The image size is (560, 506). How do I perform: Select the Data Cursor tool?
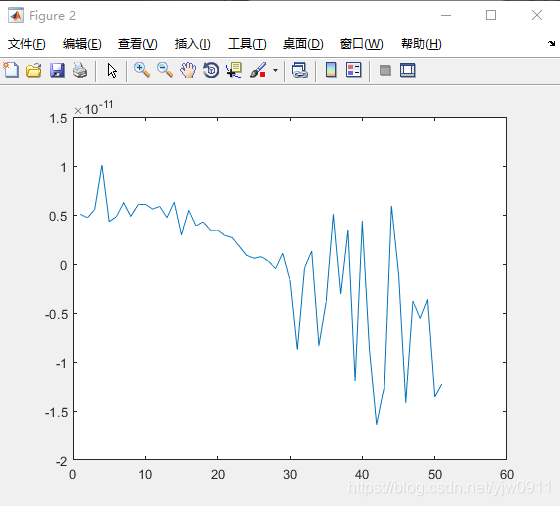coord(234,70)
